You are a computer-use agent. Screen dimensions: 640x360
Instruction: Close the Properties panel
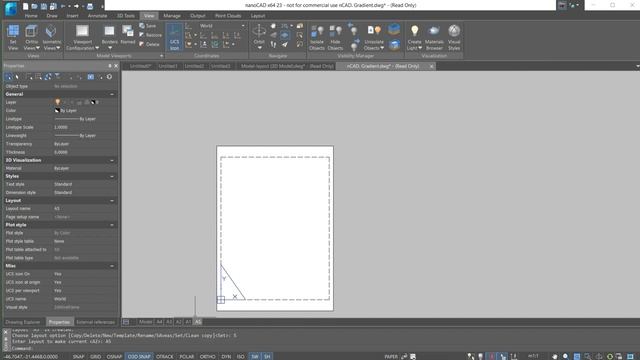pyautogui.click(x=116, y=66)
